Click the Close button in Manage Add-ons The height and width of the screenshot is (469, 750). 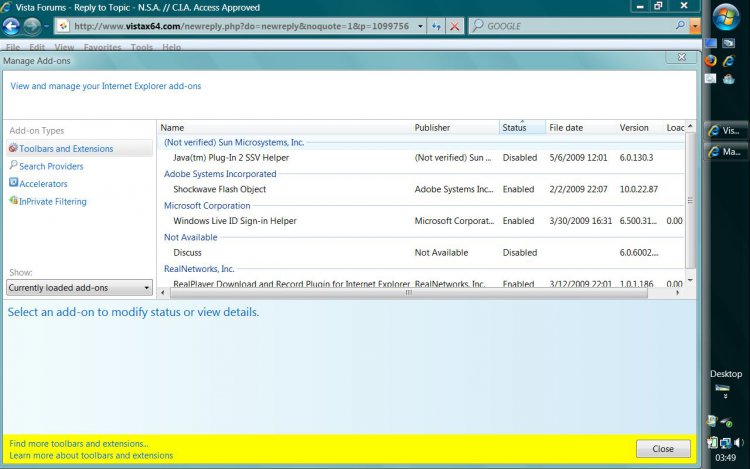tap(663, 448)
